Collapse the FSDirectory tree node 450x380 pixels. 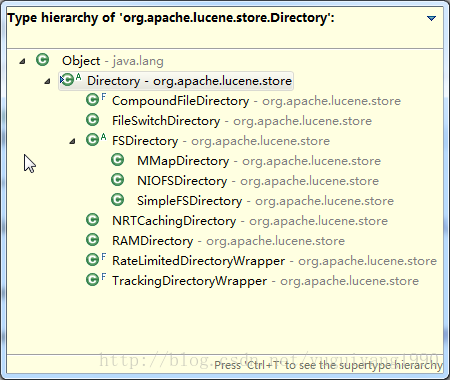(x=73, y=141)
